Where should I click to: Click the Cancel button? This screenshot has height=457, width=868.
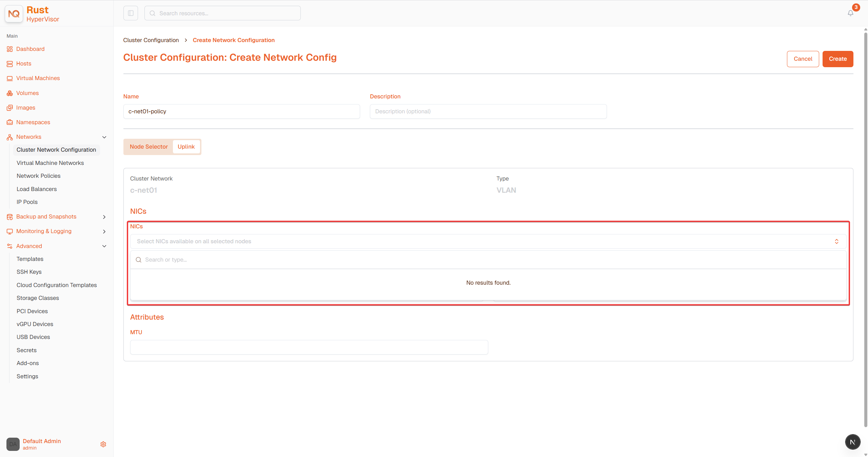[803, 59]
